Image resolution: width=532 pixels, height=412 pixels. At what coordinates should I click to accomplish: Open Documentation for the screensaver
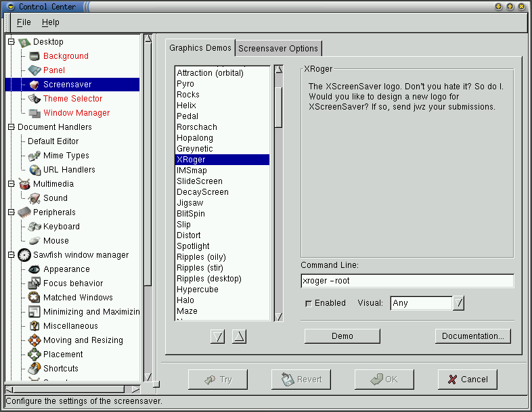point(472,336)
